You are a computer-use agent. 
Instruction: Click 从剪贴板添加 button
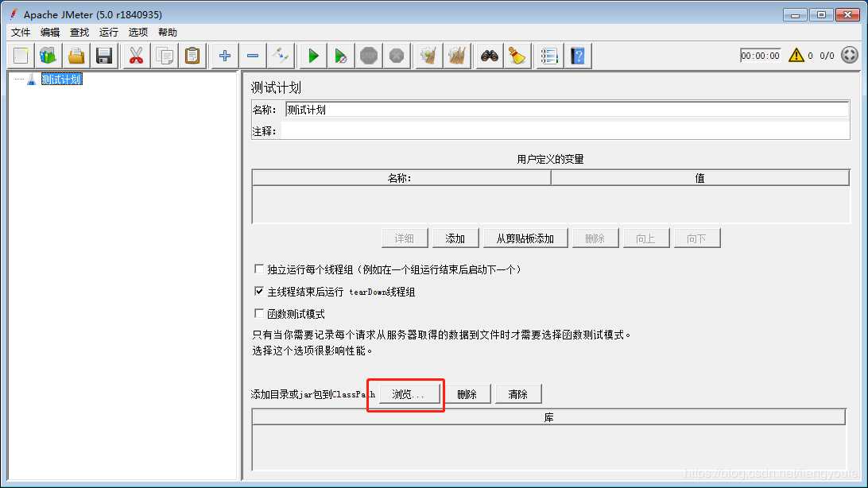(x=525, y=238)
